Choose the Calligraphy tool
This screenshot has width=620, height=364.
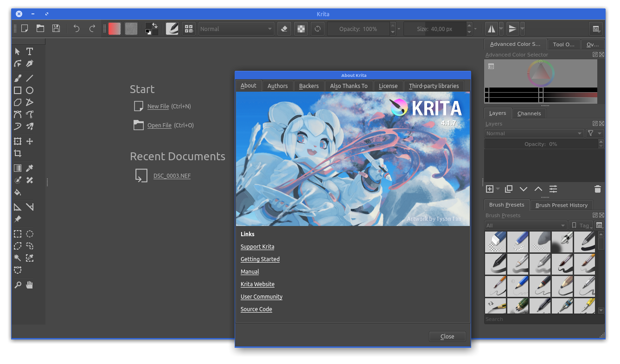[30, 63]
